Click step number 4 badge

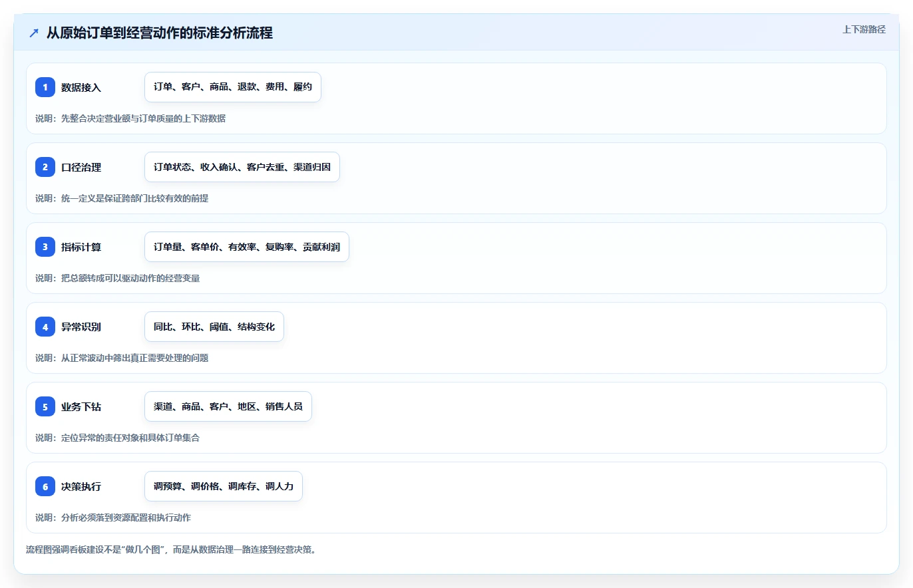(x=45, y=327)
